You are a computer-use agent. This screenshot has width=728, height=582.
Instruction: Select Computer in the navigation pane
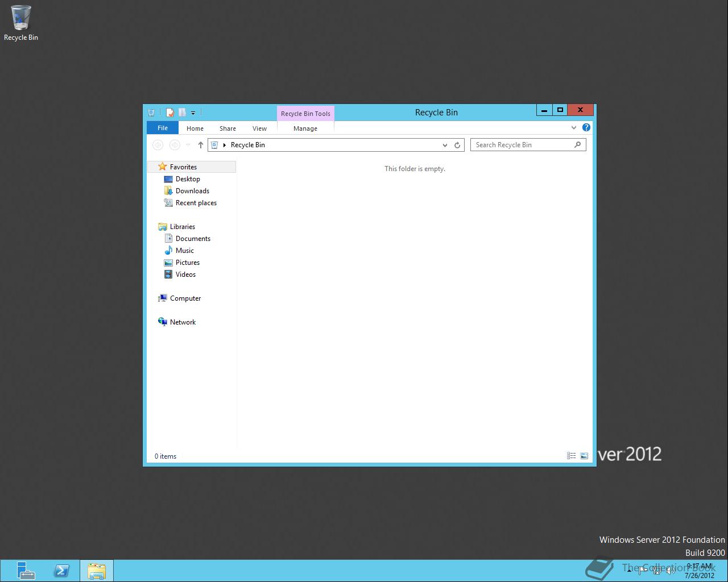click(185, 298)
